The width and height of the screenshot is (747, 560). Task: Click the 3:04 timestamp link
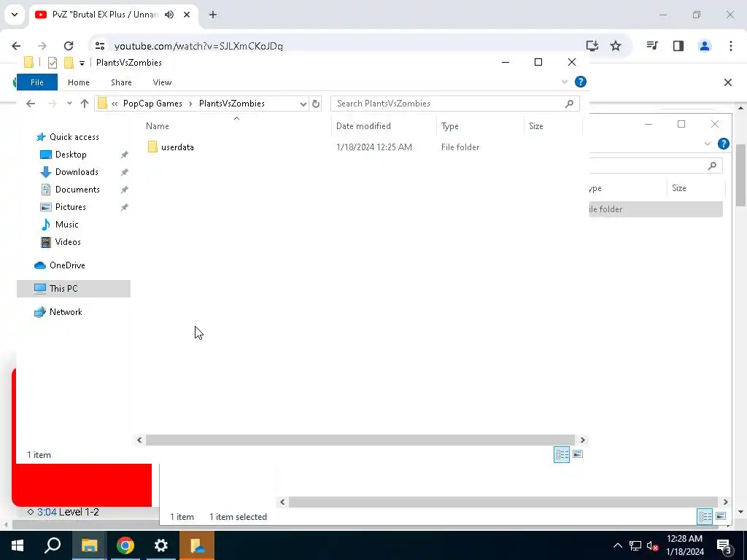(x=47, y=513)
